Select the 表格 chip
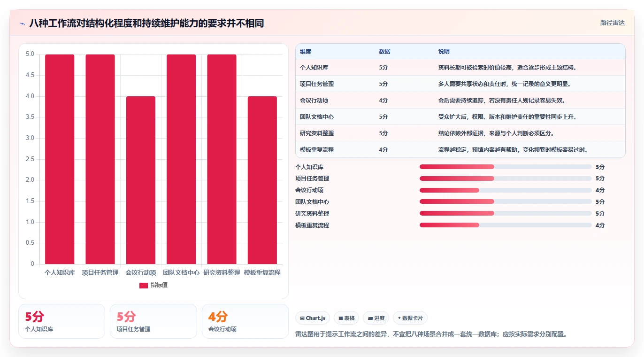This screenshot has height=357, width=644. point(346,318)
